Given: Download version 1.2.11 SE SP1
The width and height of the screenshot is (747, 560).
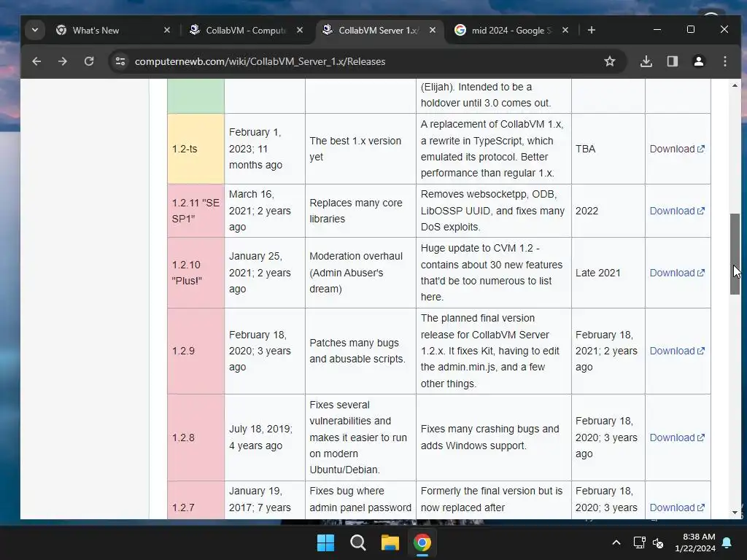Looking at the screenshot, I should tap(677, 211).
